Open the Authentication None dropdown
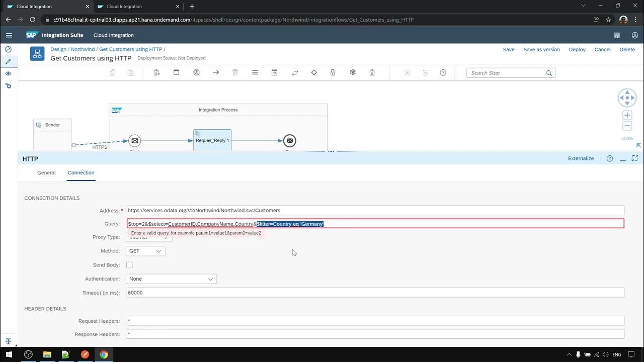 coord(172,279)
